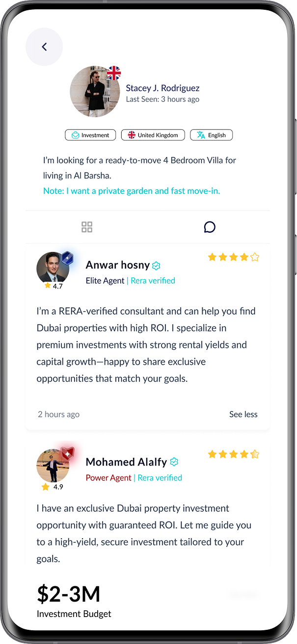Open Mohamed Alalfy's agent name
This screenshot has height=644, width=297.
[x=126, y=462]
